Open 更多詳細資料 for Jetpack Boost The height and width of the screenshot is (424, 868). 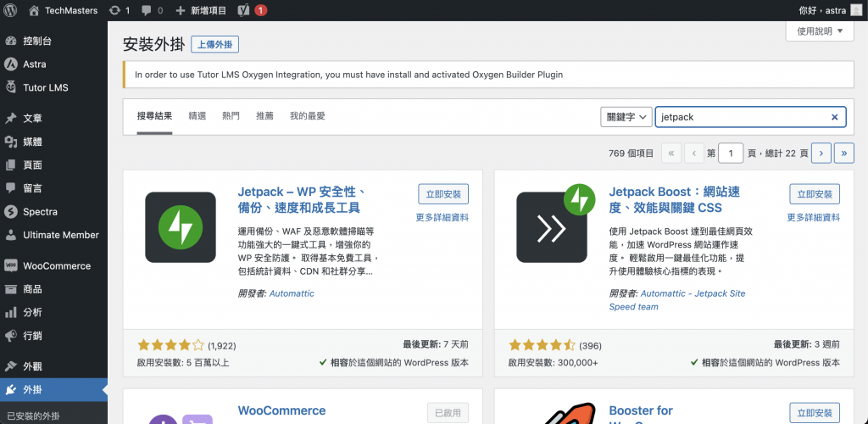[x=814, y=218]
